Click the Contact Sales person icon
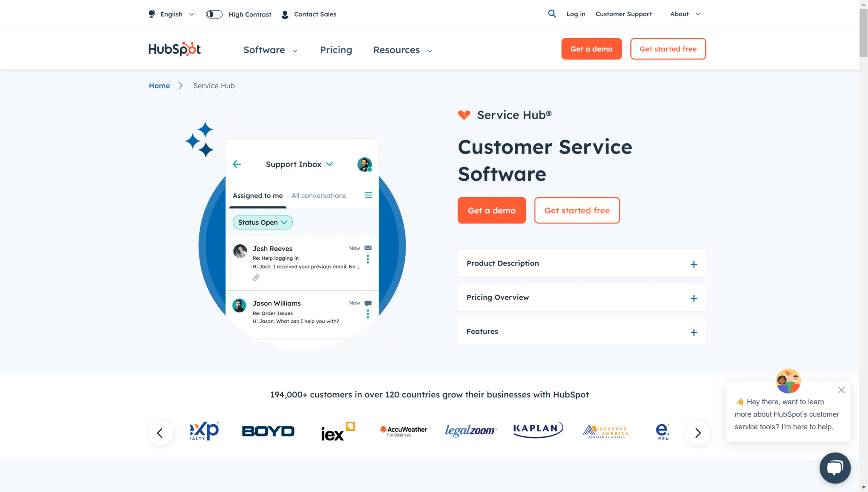Image resolution: width=868 pixels, height=492 pixels. pos(285,14)
